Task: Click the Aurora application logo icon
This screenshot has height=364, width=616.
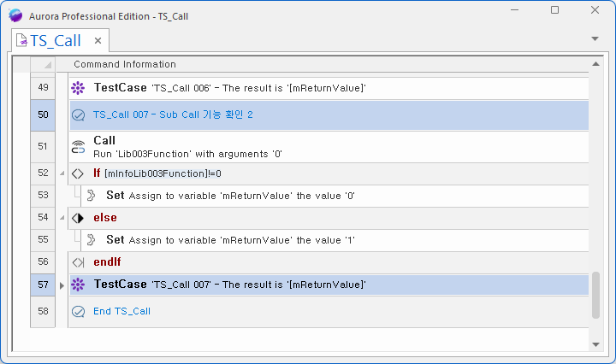Action: click(15, 15)
